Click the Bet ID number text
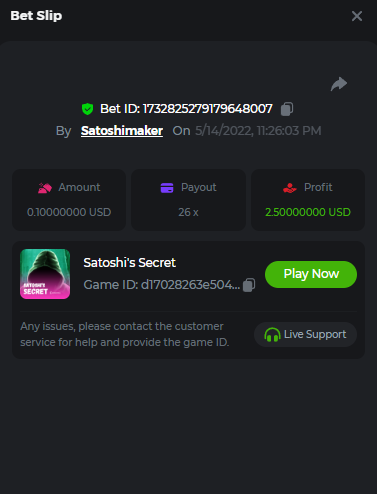 pyautogui.click(x=208, y=109)
